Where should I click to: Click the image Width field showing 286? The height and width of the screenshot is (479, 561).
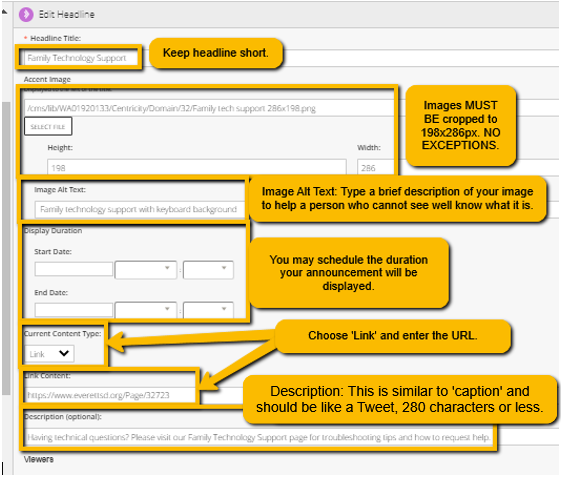(x=376, y=167)
